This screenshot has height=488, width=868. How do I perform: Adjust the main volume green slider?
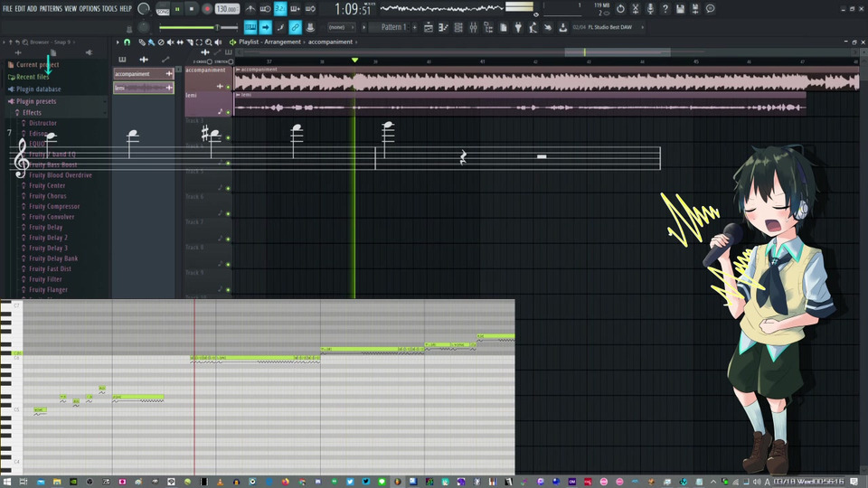(198, 27)
